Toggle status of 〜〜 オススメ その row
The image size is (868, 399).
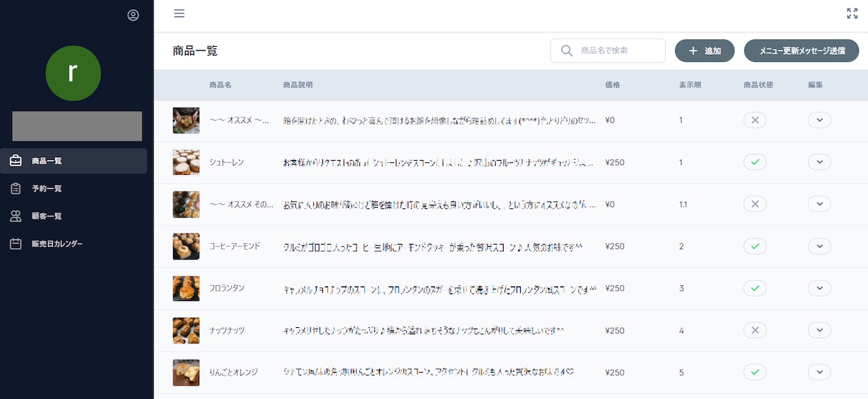(755, 204)
